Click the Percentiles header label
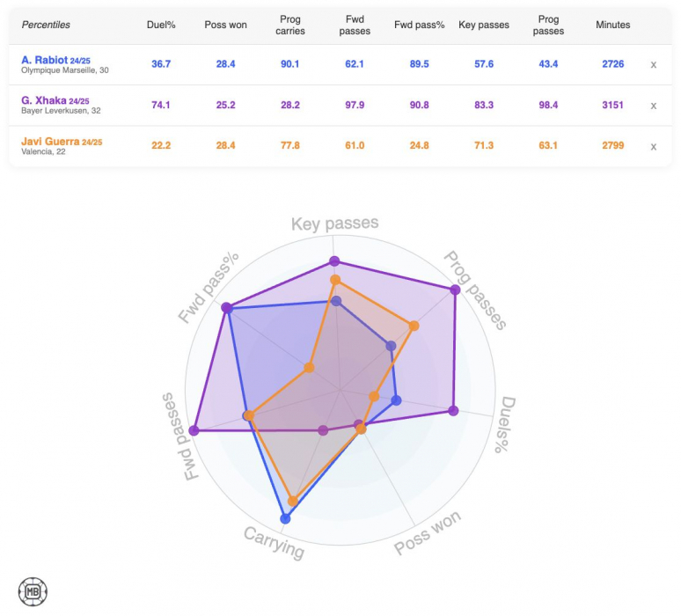 click(x=46, y=25)
